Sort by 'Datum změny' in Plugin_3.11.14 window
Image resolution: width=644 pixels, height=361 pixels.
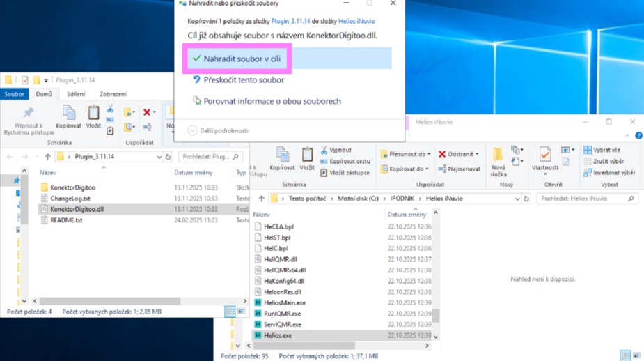(194, 173)
